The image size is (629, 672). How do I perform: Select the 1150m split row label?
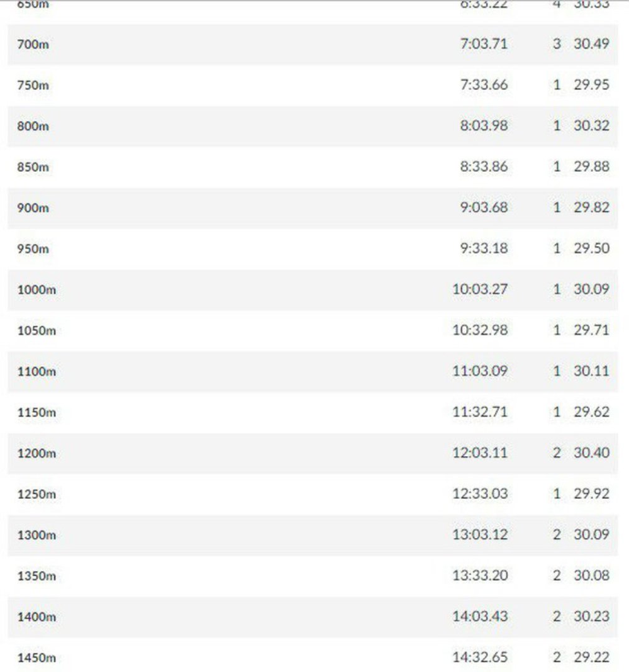click(x=36, y=412)
